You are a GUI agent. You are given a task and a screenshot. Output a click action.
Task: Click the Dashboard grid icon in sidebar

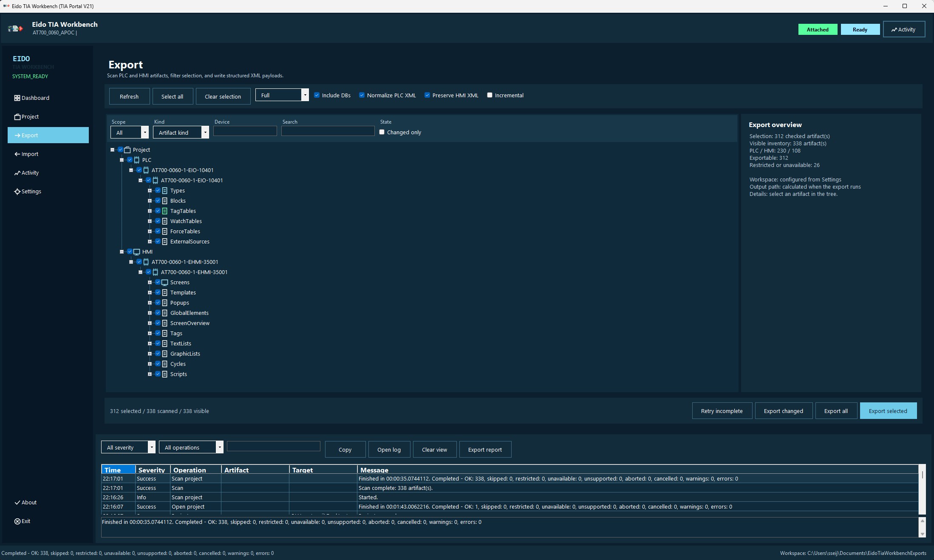pyautogui.click(x=17, y=98)
